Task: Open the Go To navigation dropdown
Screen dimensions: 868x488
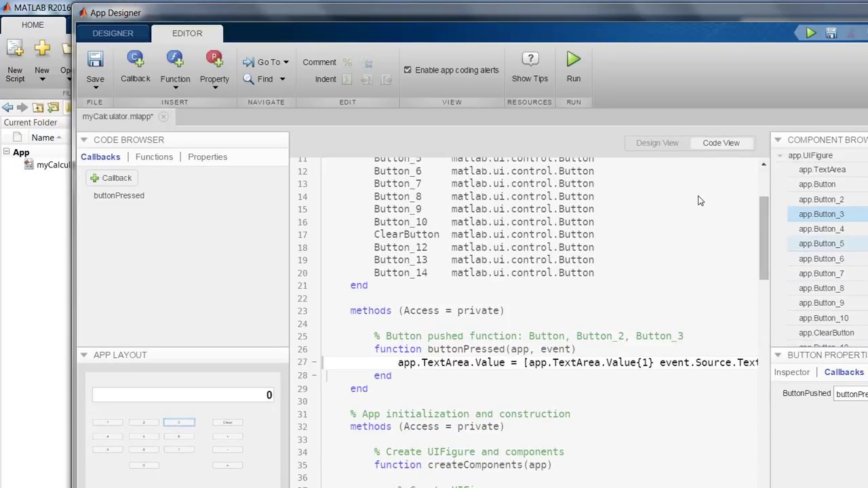Action: [x=266, y=62]
